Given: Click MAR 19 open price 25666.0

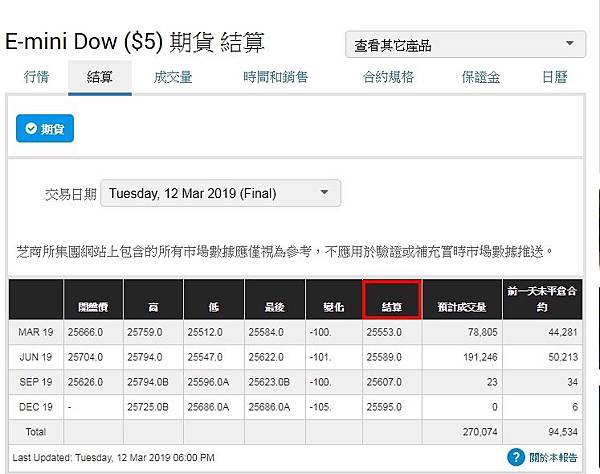Looking at the screenshot, I should tap(85, 332).
